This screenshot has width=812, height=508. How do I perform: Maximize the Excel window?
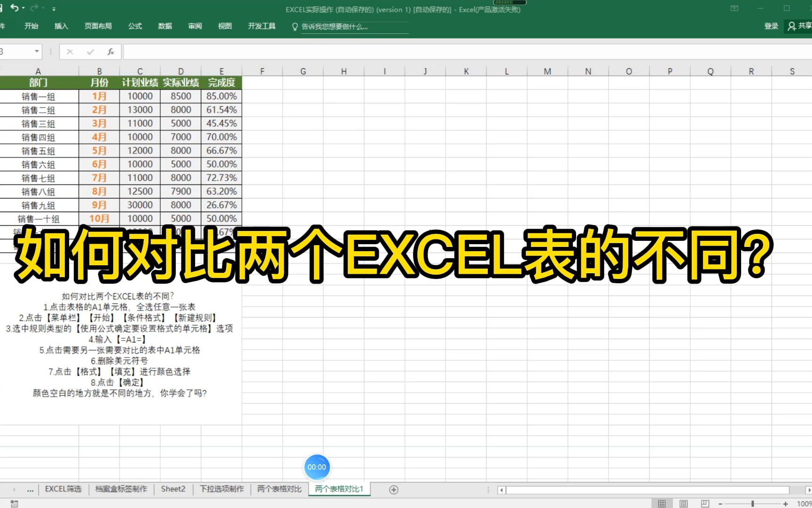pos(787,8)
